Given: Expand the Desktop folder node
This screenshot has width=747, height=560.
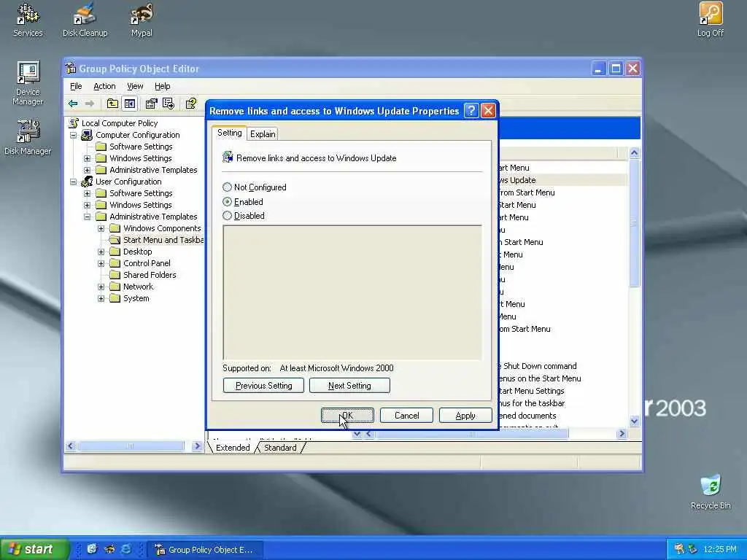Looking at the screenshot, I should pos(101,252).
